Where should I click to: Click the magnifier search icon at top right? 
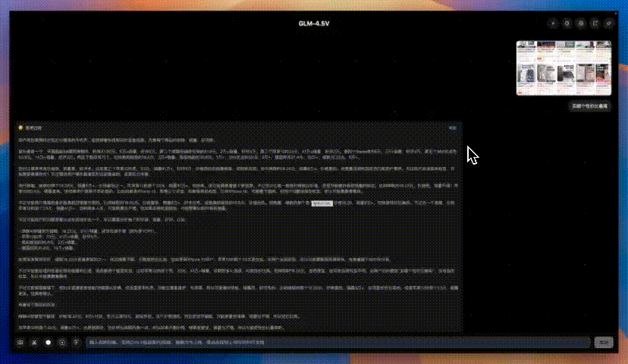click(567, 24)
